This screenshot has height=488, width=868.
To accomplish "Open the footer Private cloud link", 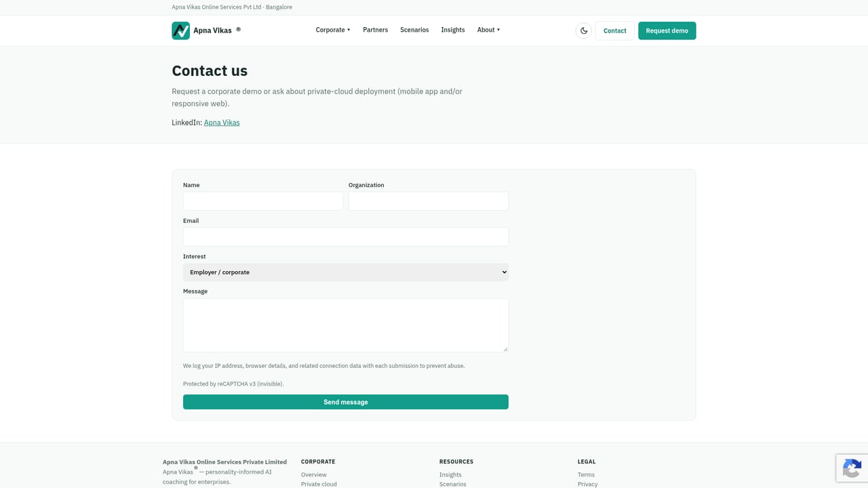I will 319,484.
